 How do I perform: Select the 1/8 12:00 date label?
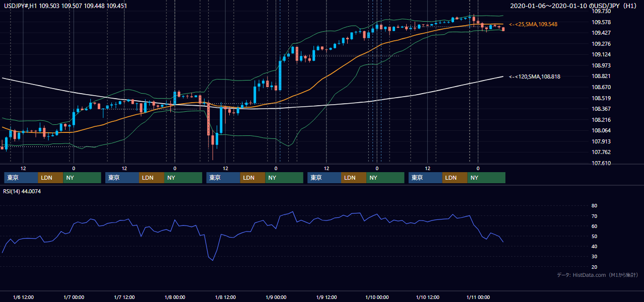pos(225,297)
